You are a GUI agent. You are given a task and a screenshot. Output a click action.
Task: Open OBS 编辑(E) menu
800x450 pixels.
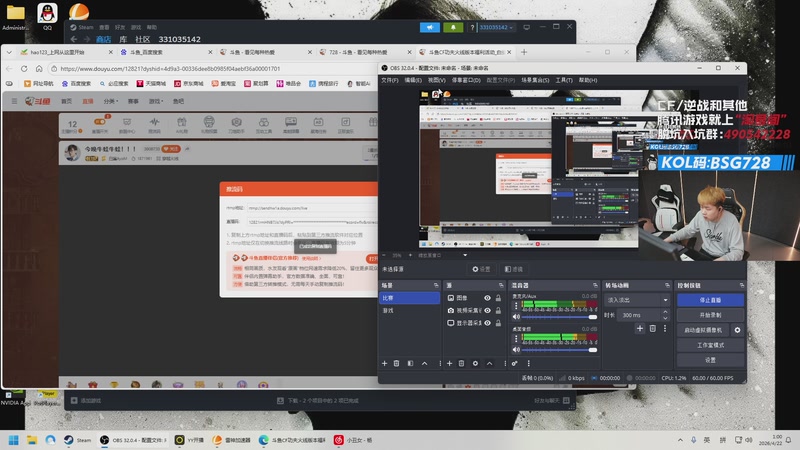(x=413, y=80)
